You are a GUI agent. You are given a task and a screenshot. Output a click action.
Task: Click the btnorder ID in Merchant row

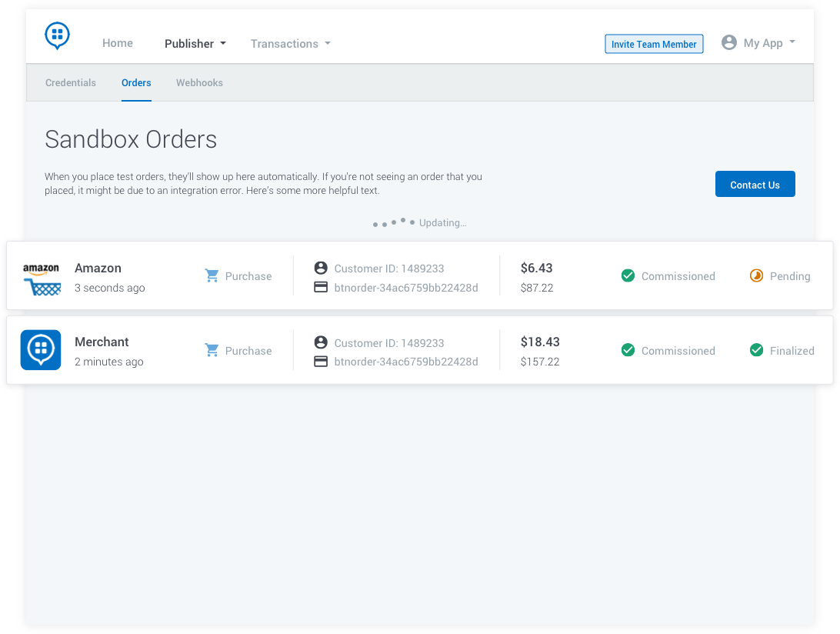406,362
